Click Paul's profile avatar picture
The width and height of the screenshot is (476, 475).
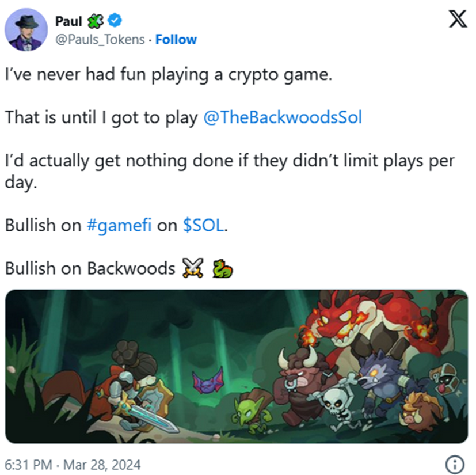[26, 29]
